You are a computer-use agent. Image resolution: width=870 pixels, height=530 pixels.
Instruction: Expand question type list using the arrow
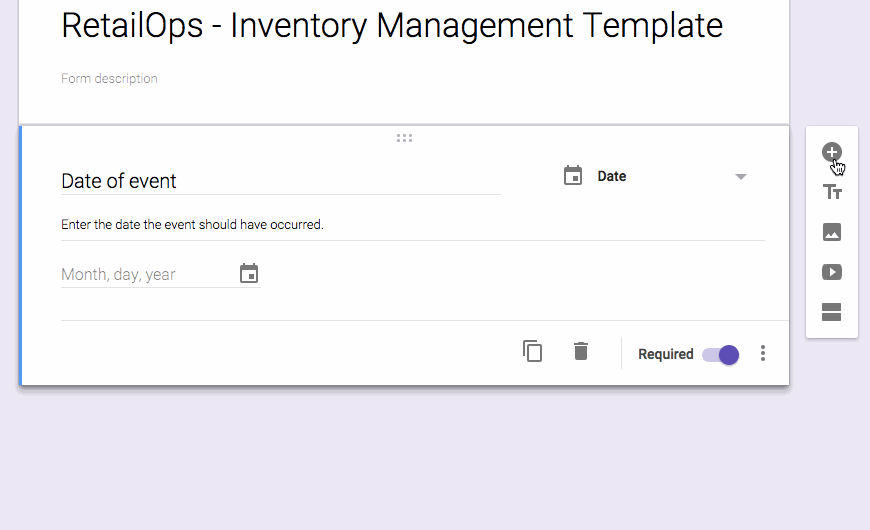[x=741, y=177]
